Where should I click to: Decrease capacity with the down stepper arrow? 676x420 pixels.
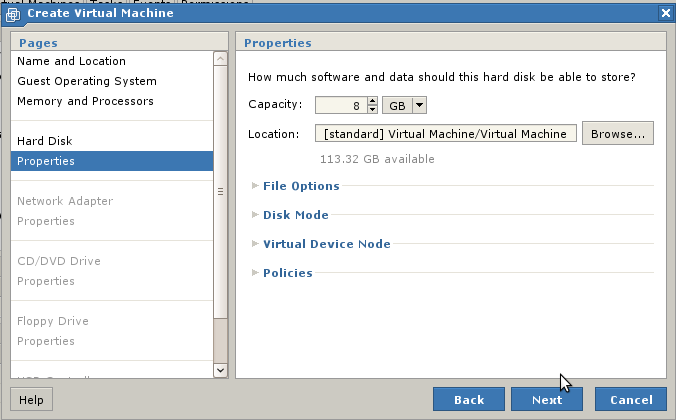point(373,110)
